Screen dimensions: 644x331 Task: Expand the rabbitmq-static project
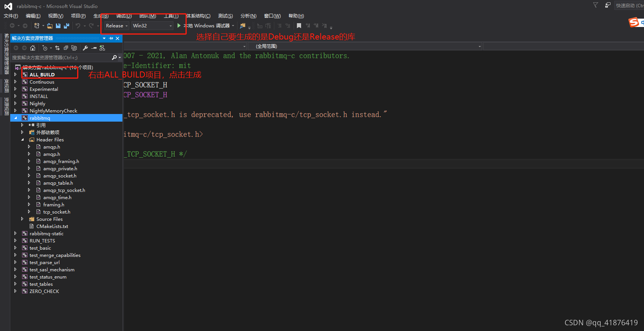(x=15, y=233)
